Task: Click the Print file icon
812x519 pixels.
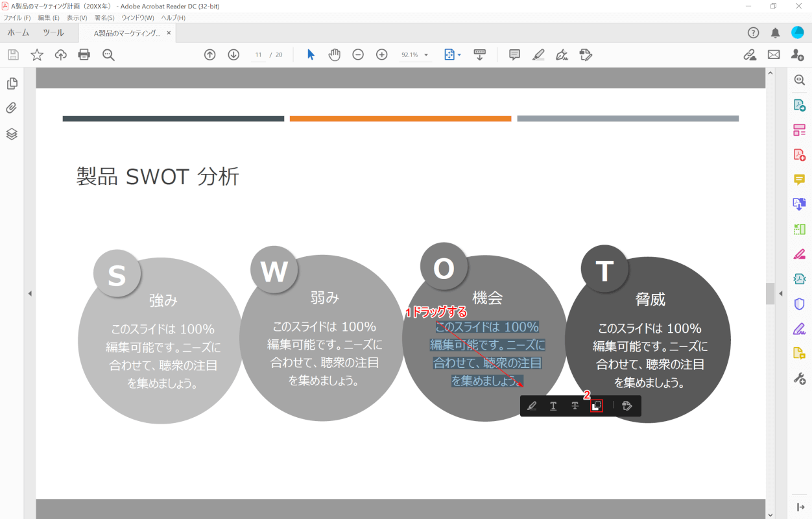Action: [x=84, y=54]
